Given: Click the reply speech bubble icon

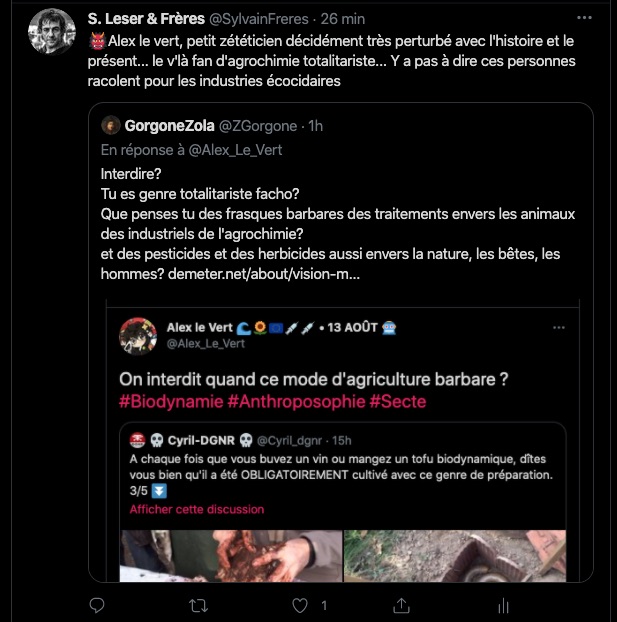Looking at the screenshot, I should coord(97,605).
